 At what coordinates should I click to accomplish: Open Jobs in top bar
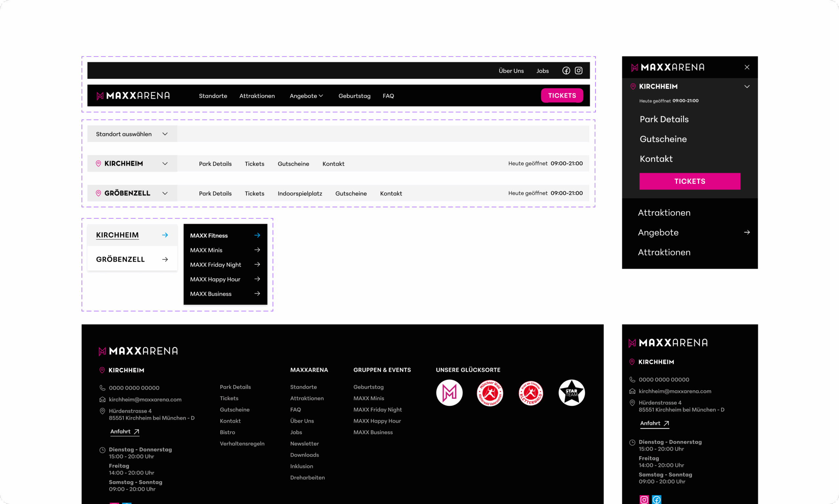point(543,71)
